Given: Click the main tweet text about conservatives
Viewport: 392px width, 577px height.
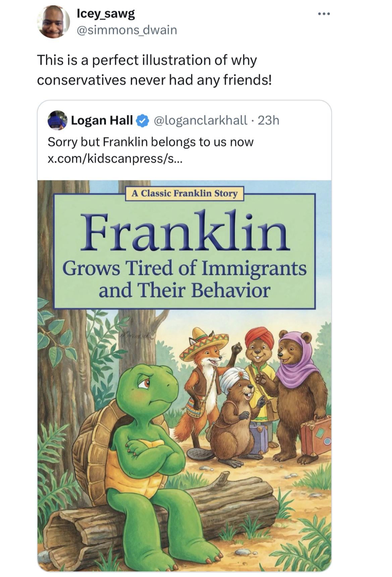Looking at the screenshot, I should (x=154, y=70).
